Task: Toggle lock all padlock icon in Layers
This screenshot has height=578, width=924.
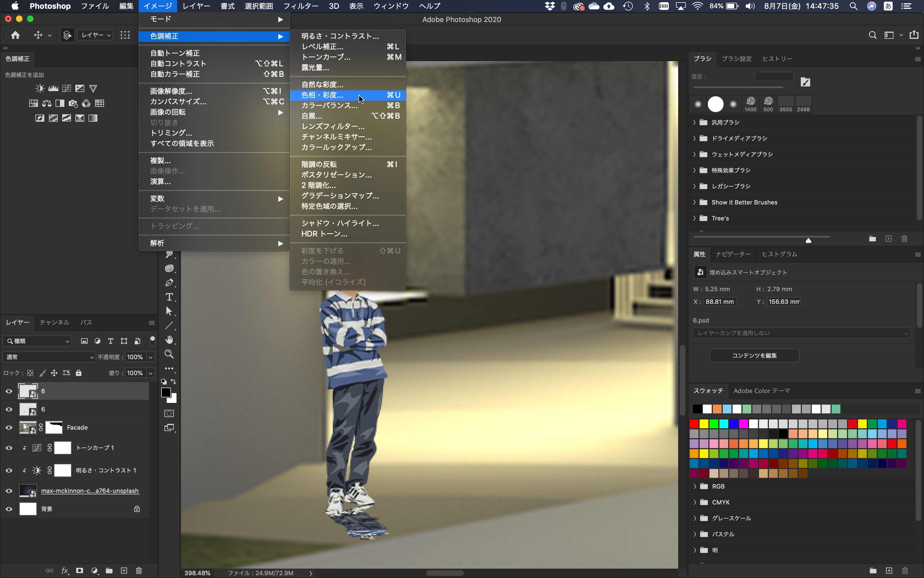Action: pyautogui.click(x=79, y=373)
